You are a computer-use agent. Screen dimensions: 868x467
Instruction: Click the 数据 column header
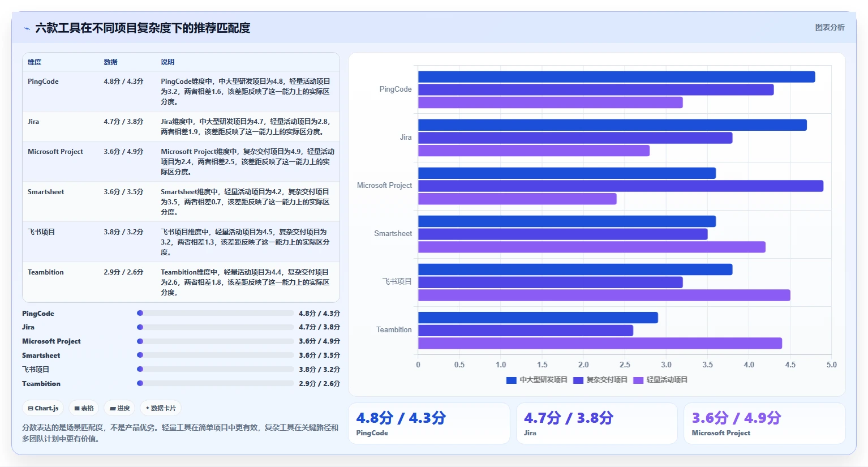pyautogui.click(x=110, y=62)
